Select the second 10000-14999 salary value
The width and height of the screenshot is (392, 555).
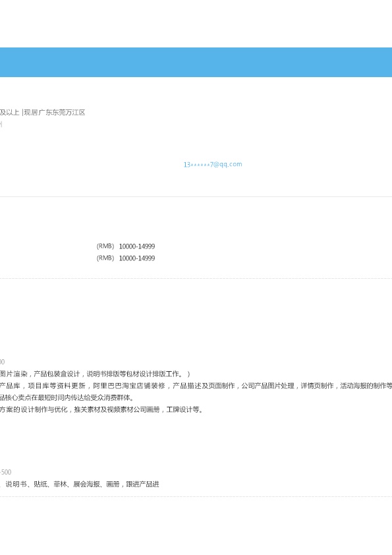click(x=137, y=258)
